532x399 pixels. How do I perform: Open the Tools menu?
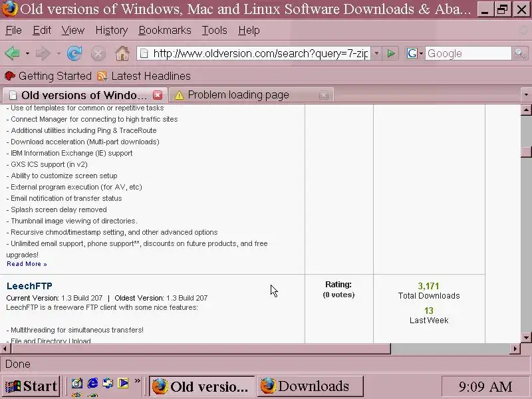pos(214,30)
